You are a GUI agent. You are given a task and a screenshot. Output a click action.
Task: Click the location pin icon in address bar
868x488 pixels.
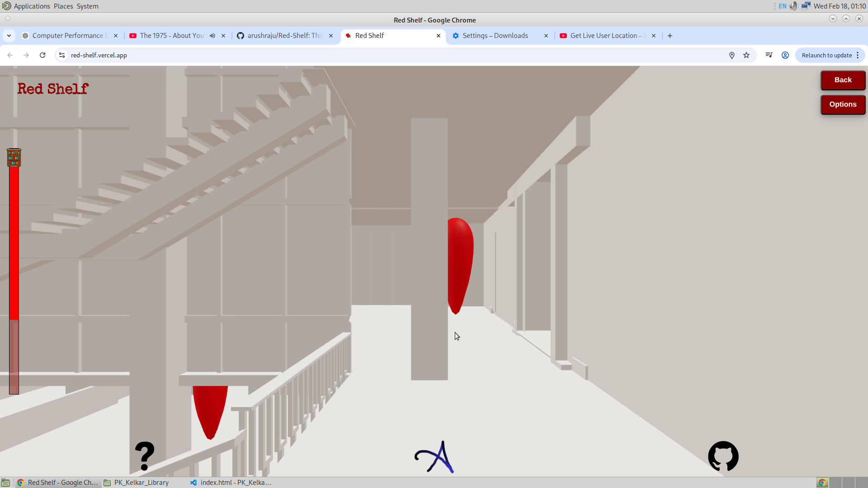click(x=731, y=55)
